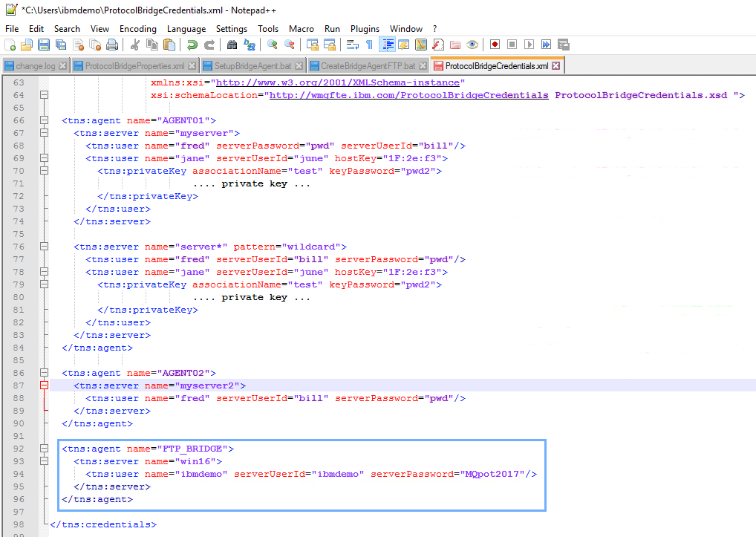Click the Close document toolbar icon
The height and width of the screenshot is (537, 756).
pyautogui.click(x=78, y=45)
